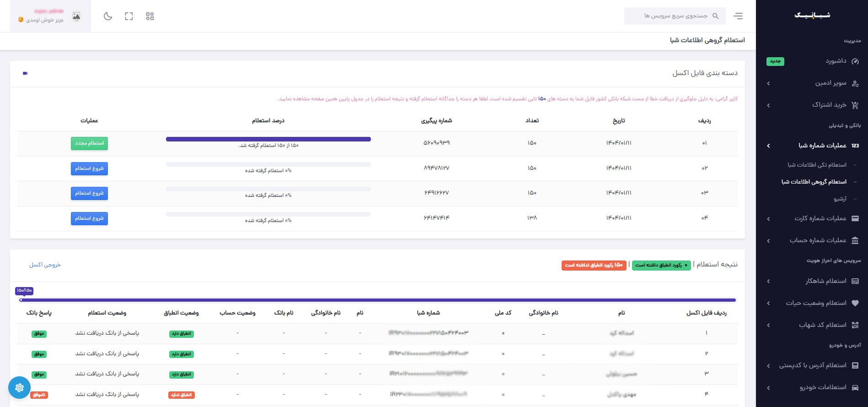
Task: Click شروع استعلام button for row 03
Action: click(89, 193)
